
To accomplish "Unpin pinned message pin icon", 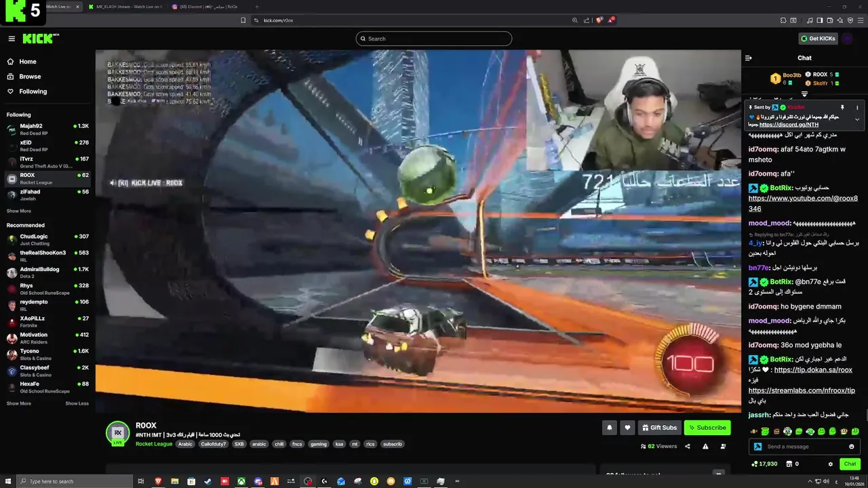I will pos(842,107).
